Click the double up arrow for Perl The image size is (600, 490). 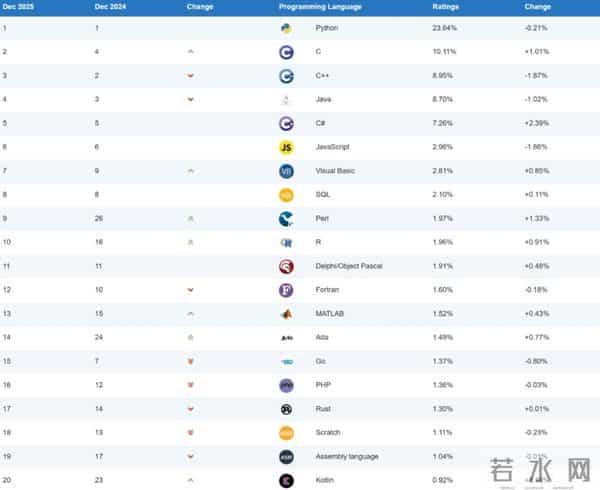tap(190, 218)
